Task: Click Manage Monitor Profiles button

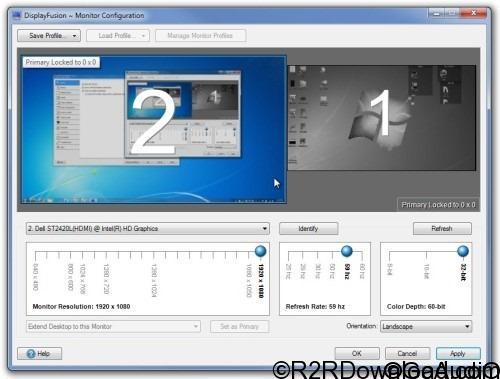Action: coord(200,36)
